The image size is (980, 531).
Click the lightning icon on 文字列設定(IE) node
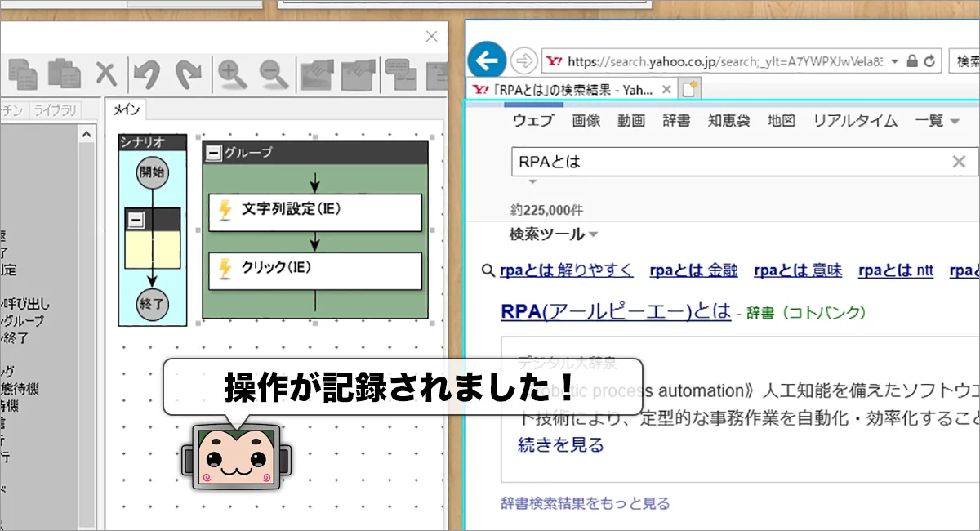pyautogui.click(x=225, y=211)
